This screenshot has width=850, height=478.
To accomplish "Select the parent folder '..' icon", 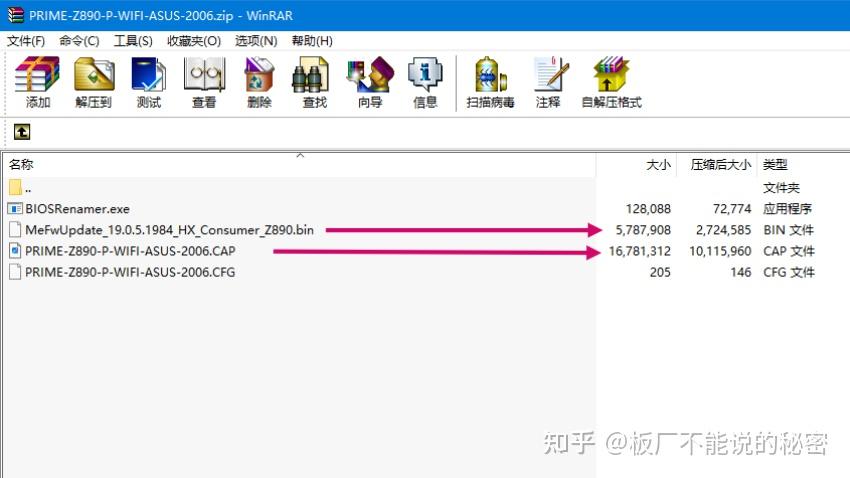I will tap(15, 188).
